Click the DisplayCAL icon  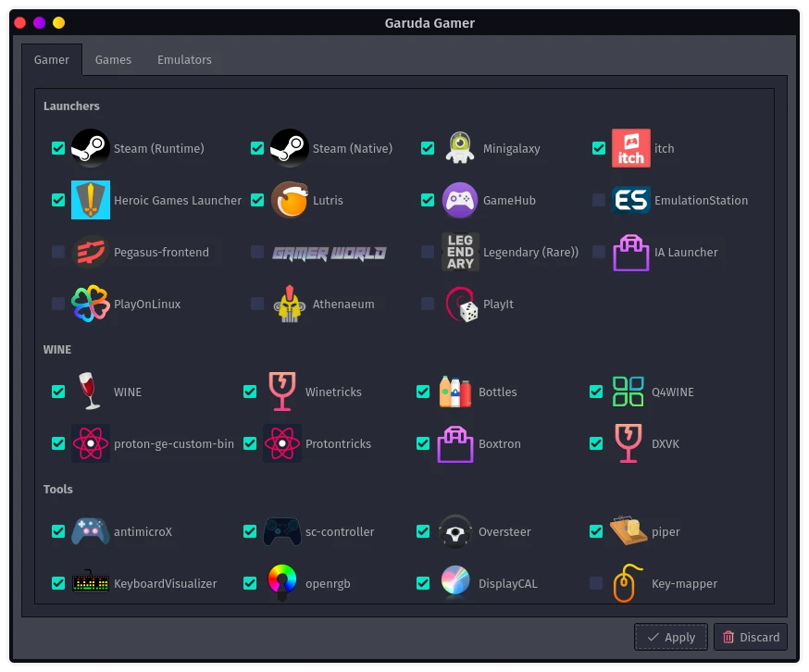click(x=455, y=581)
